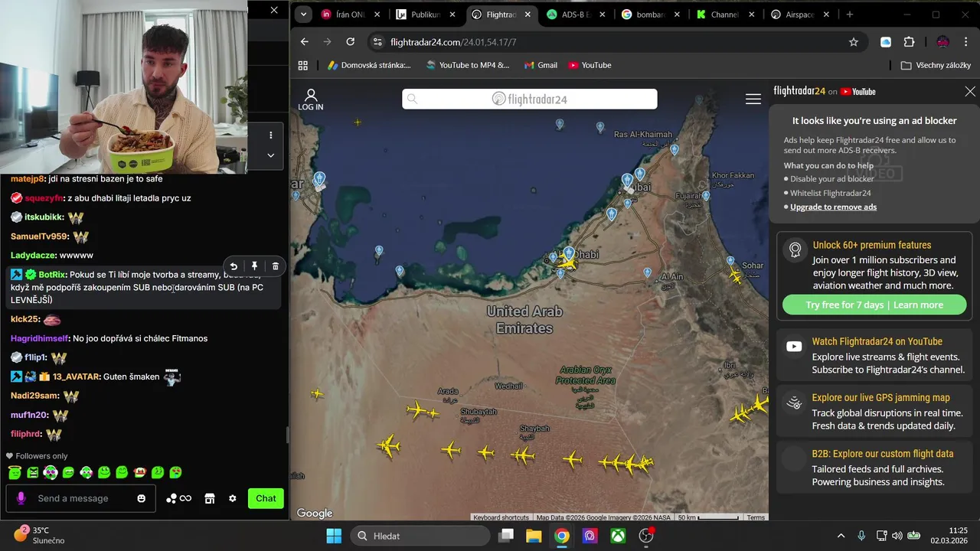Reload the flightradar24 page
980x551 pixels.
[351, 42]
